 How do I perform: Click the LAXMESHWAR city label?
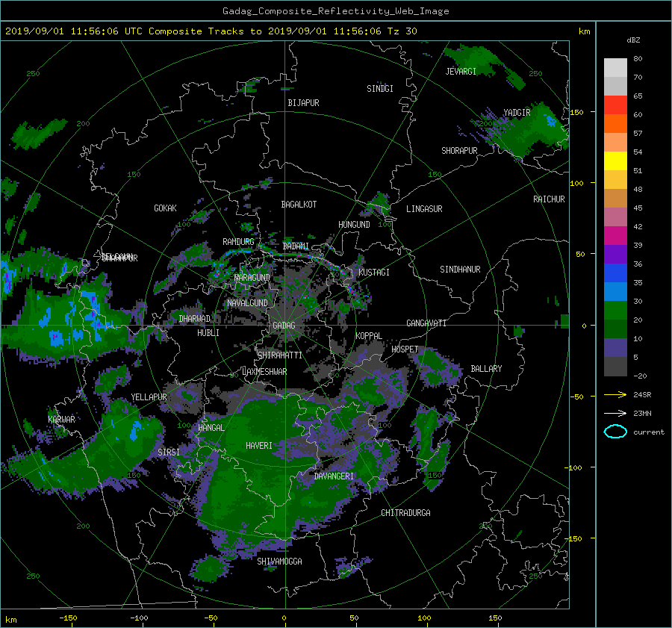pyautogui.click(x=264, y=372)
